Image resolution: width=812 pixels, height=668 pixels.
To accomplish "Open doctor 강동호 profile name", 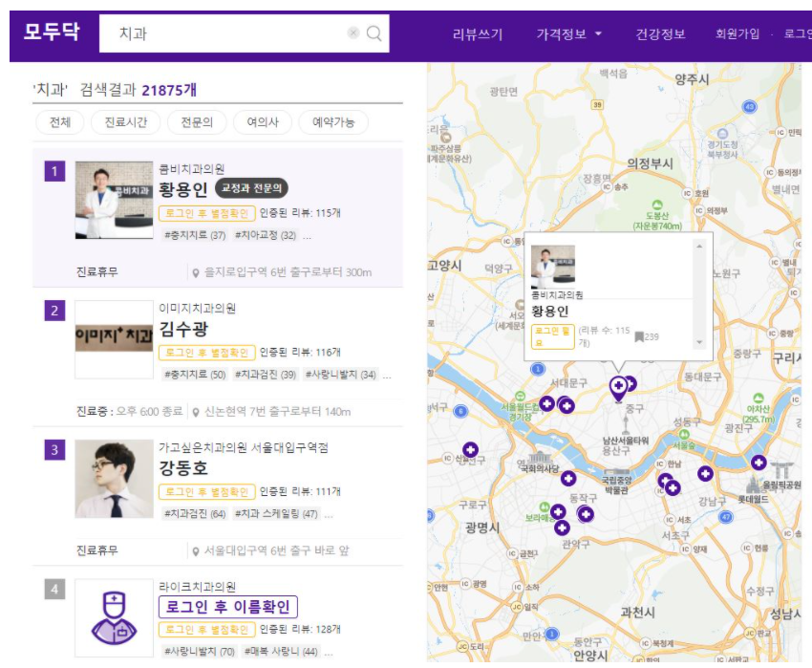I will 183,468.
